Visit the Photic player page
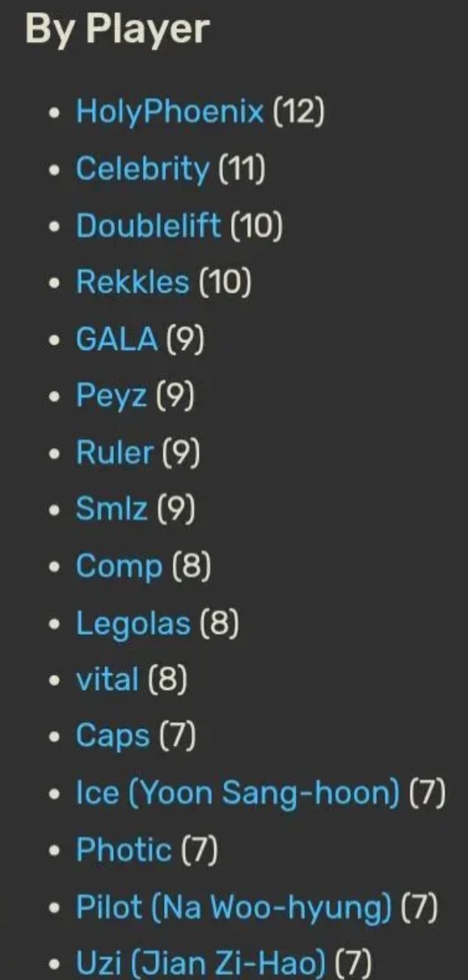Screen dimensions: 468x980 [x=124, y=850]
